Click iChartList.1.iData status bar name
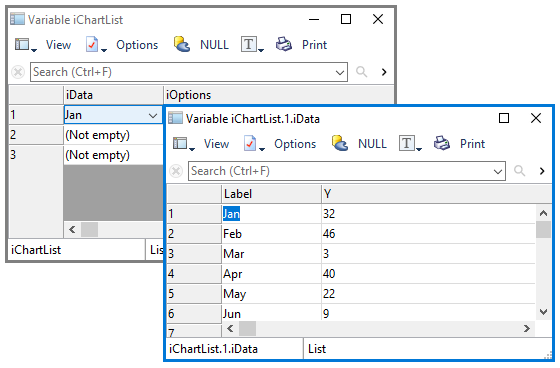560x368 pixels. [x=213, y=349]
